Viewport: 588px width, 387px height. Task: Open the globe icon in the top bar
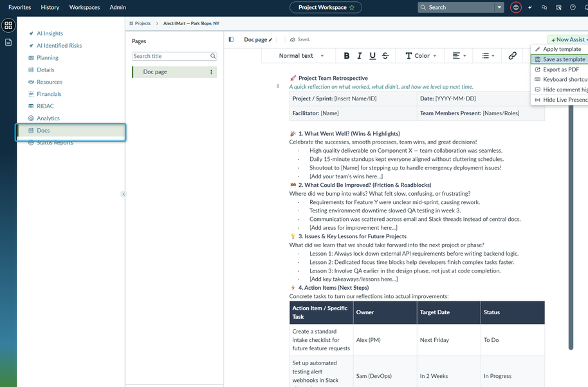pos(516,8)
